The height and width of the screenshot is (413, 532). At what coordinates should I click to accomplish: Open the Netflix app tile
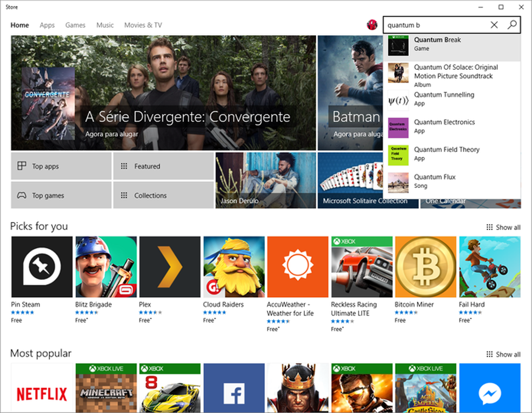42,388
